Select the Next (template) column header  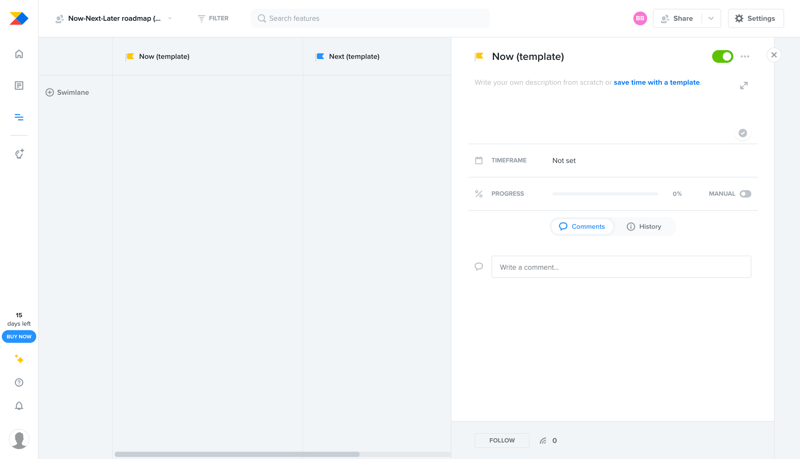348,57
